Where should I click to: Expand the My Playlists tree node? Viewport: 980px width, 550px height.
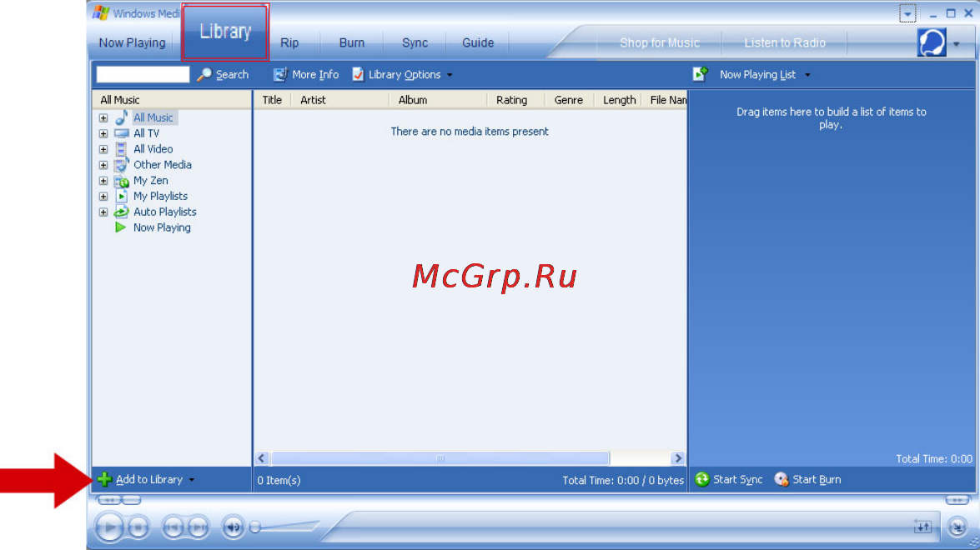click(x=103, y=196)
